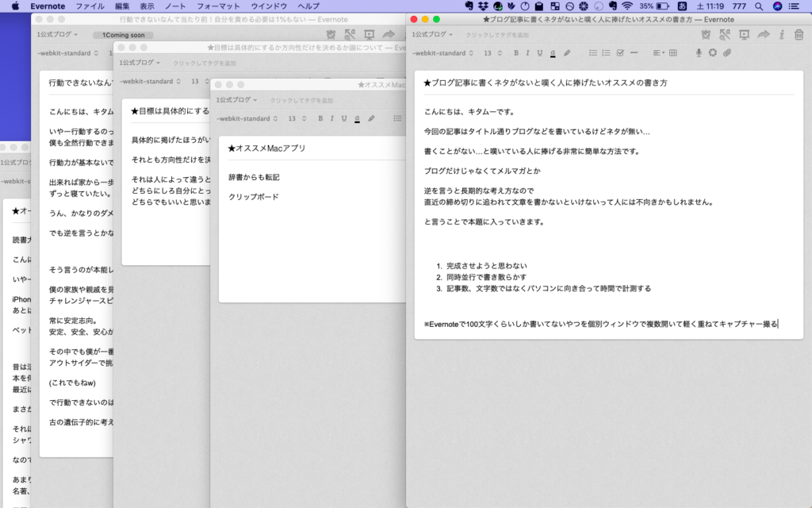Click the share arrow icon
812x508 pixels.
(x=763, y=35)
